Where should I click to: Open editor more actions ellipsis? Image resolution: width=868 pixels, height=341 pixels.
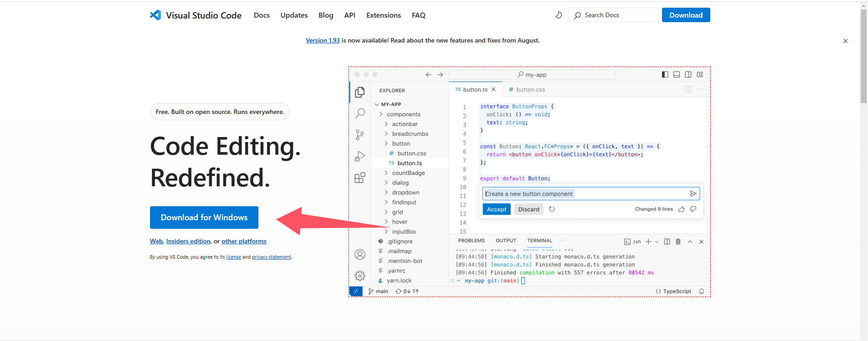coord(699,90)
